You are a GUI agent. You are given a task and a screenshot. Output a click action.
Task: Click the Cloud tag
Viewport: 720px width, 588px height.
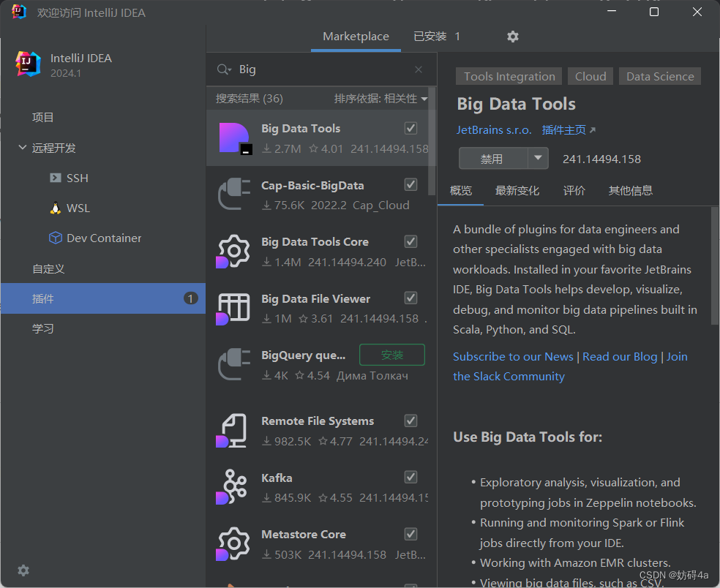590,76
